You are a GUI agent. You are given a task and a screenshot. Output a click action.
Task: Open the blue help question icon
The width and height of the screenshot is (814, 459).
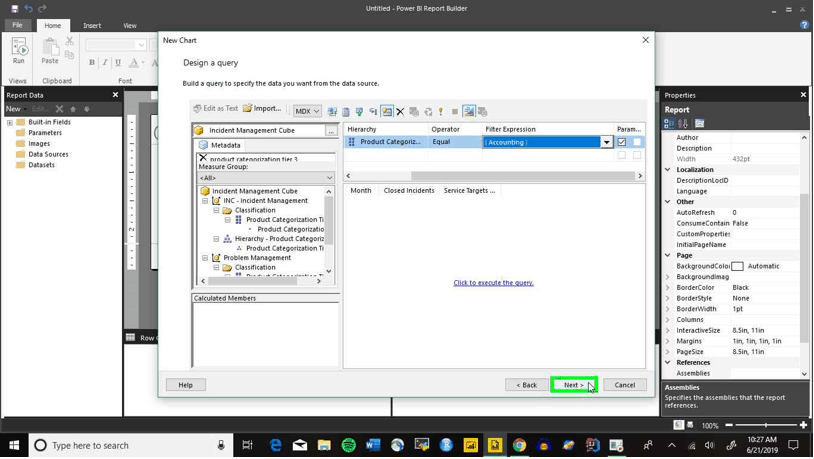click(x=805, y=25)
